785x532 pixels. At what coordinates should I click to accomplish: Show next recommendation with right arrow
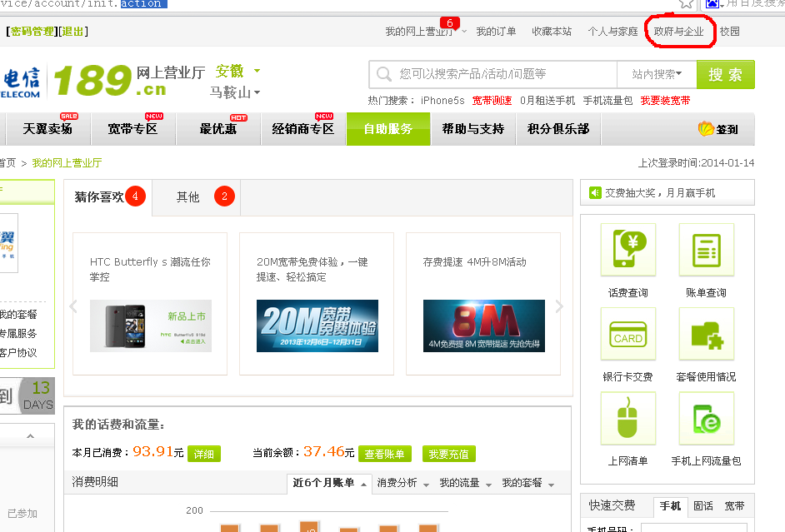click(x=559, y=306)
